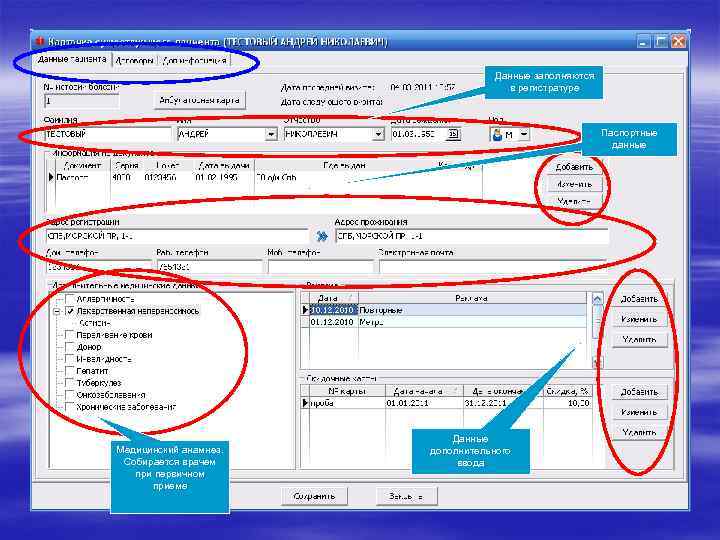Click the Адрес регистрации input field
Viewport: 720px width, 540px height.
[177, 236]
